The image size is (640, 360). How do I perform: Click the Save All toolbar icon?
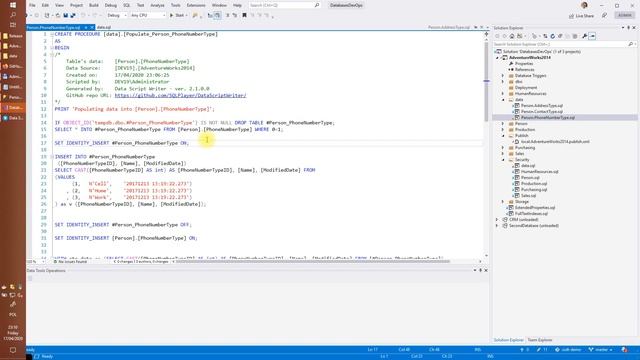pyautogui.click(x=73, y=16)
